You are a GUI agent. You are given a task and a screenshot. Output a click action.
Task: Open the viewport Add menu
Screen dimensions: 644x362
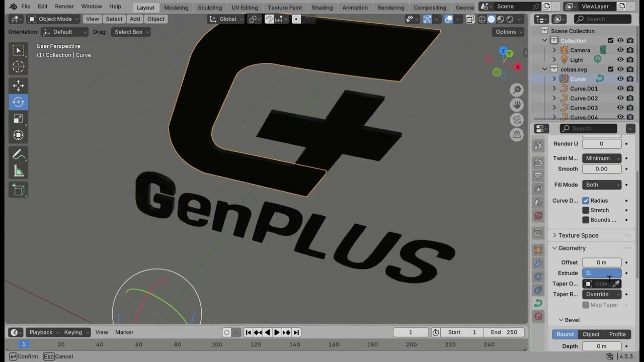[x=135, y=19]
